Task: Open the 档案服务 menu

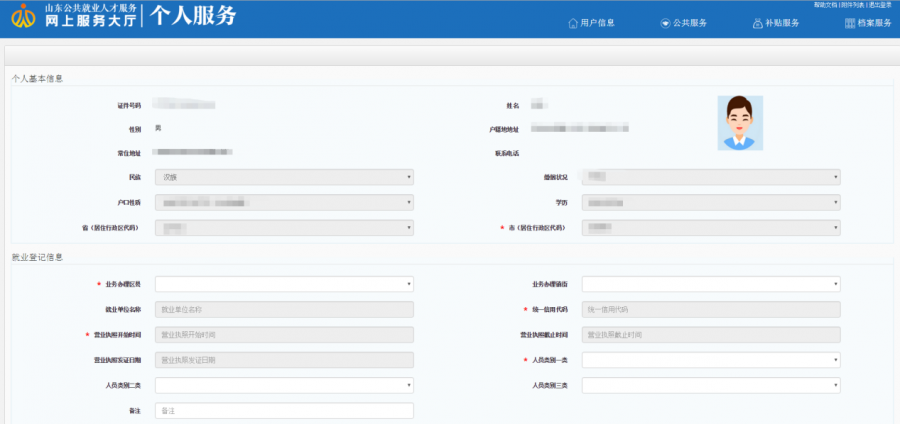Action: (868, 24)
